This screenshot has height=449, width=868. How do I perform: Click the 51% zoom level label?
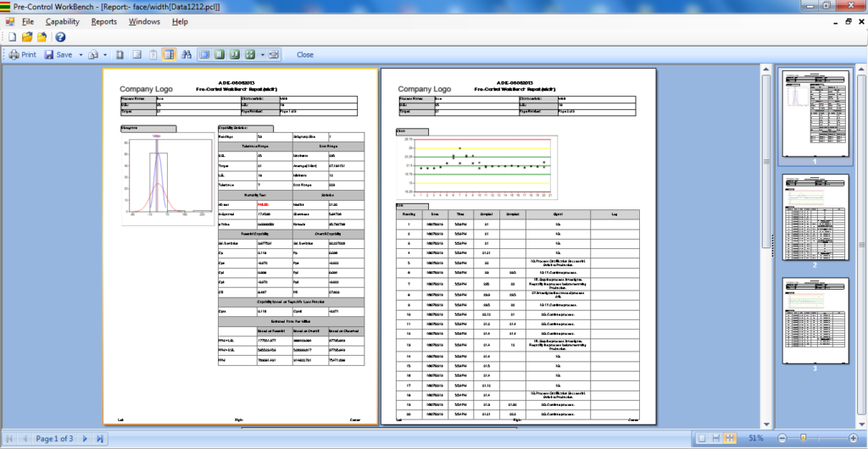[755, 438]
